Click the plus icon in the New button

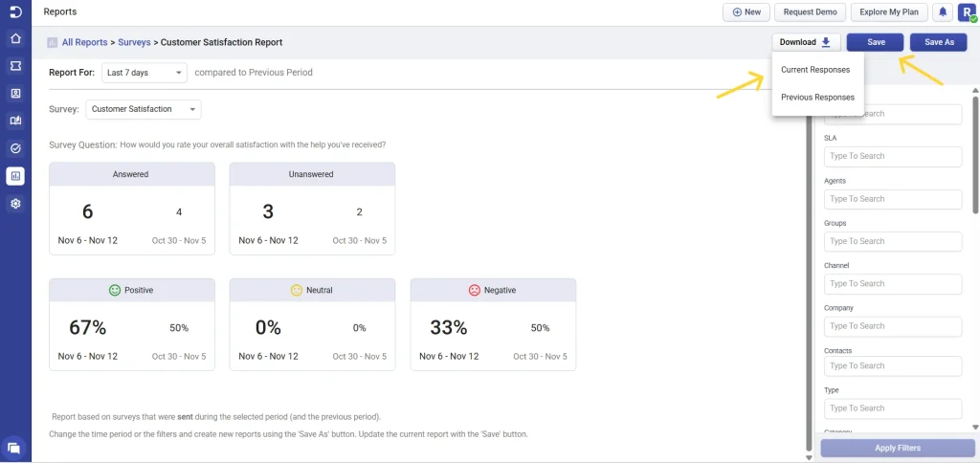pyautogui.click(x=737, y=11)
